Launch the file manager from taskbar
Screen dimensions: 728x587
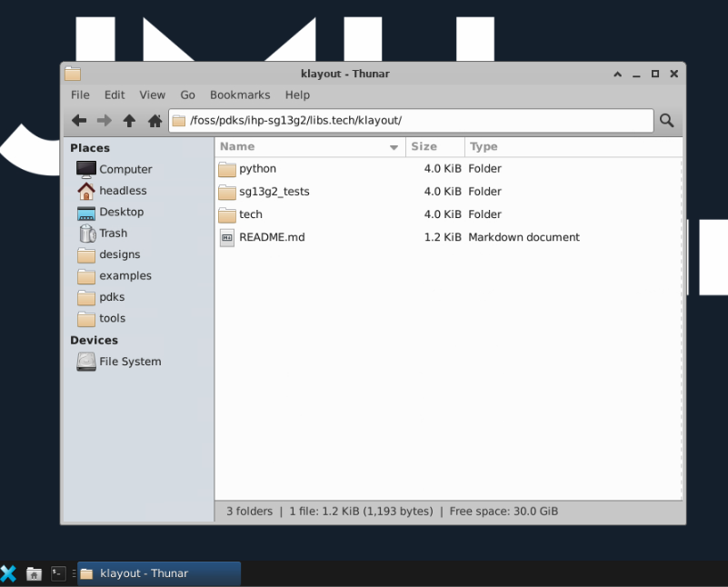coord(34,574)
